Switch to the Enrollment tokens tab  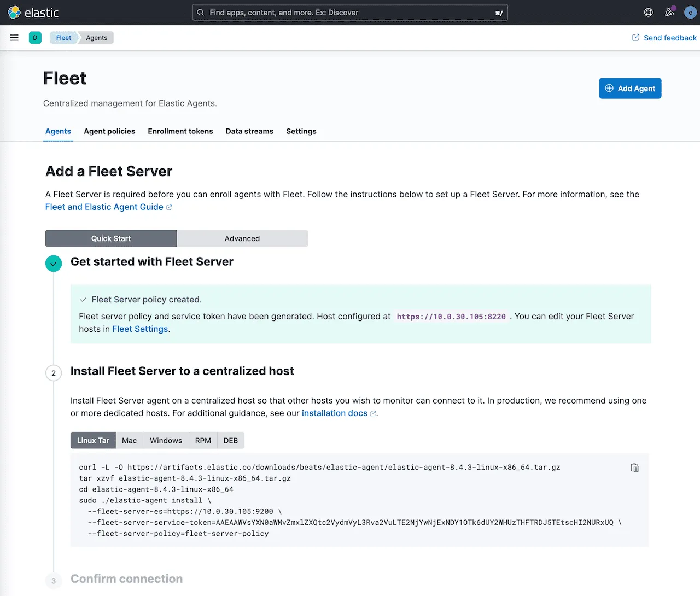point(180,131)
